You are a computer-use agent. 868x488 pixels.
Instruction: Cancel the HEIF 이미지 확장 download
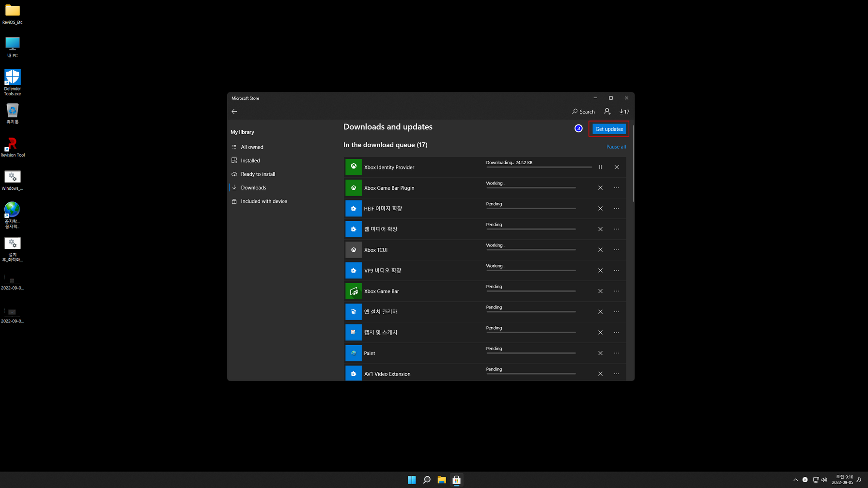tap(600, 209)
